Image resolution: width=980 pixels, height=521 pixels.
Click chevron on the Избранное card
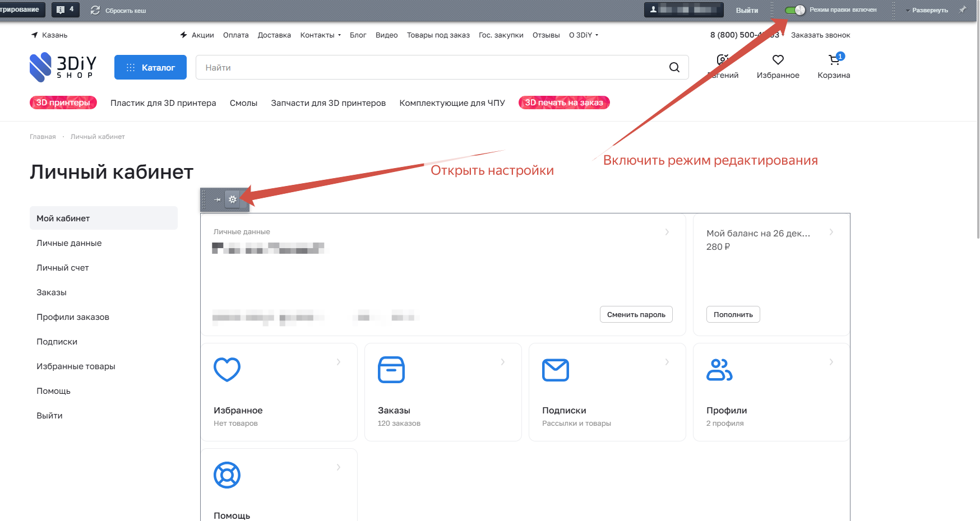(339, 362)
